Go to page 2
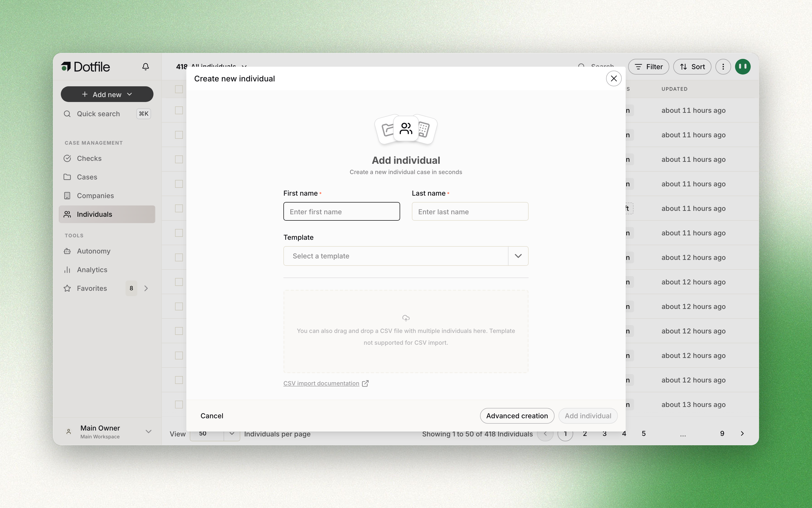Viewport: 812px width, 508px height. pos(584,433)
